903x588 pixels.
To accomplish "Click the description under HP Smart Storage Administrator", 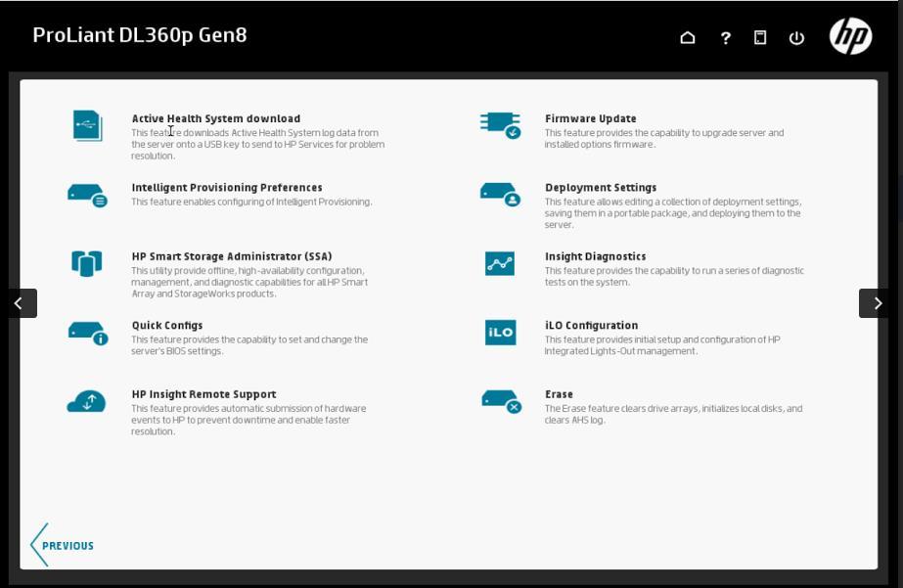I will click(x=248, y=282).
